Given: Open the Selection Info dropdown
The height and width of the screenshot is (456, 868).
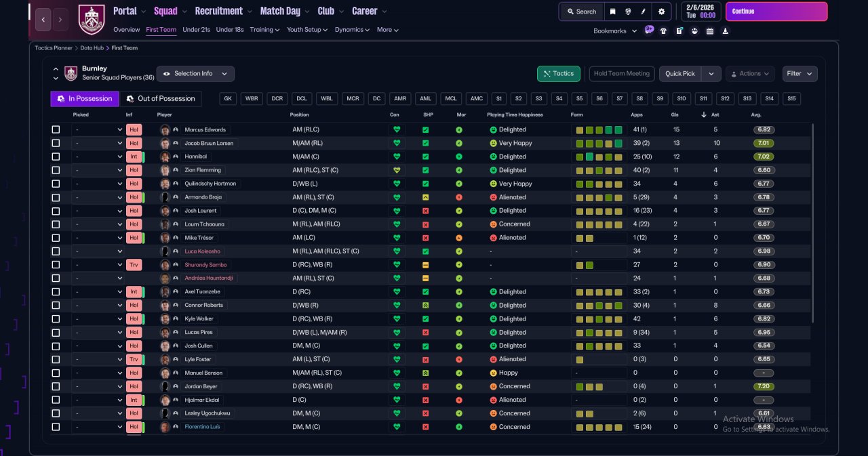Looking at the screenshot, I should (x=195, y=73).
